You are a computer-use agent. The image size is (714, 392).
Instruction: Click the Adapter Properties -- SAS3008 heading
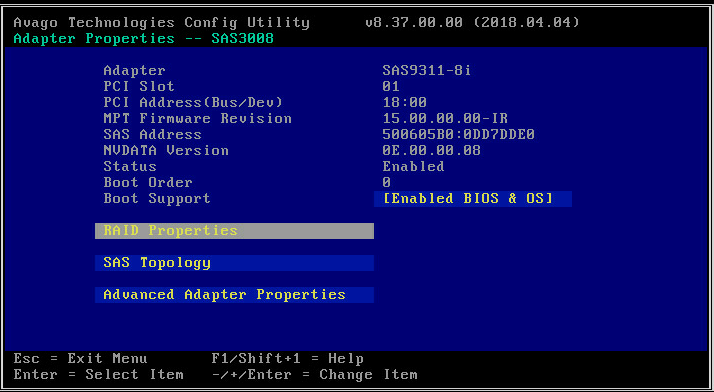(x=143, y=39)
